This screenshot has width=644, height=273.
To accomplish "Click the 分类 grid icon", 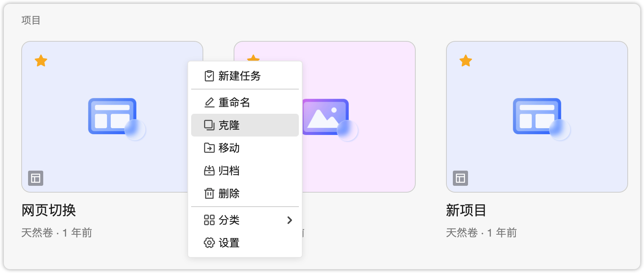I will point(209,220).
